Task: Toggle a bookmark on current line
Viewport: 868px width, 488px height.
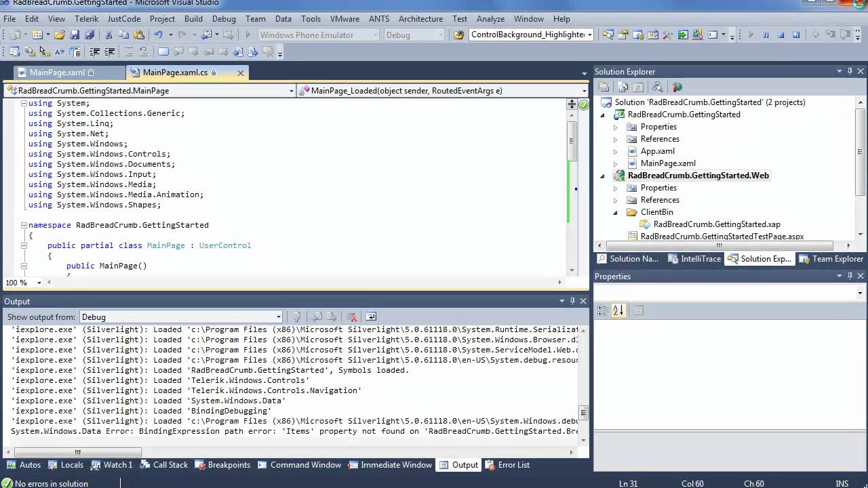Action: (x=163, y=52)
